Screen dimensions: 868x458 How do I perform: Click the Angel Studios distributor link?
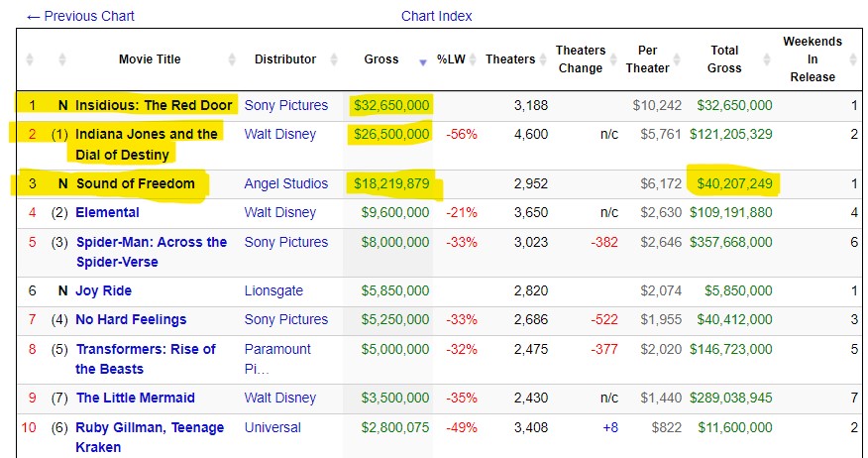click(286, 183)
